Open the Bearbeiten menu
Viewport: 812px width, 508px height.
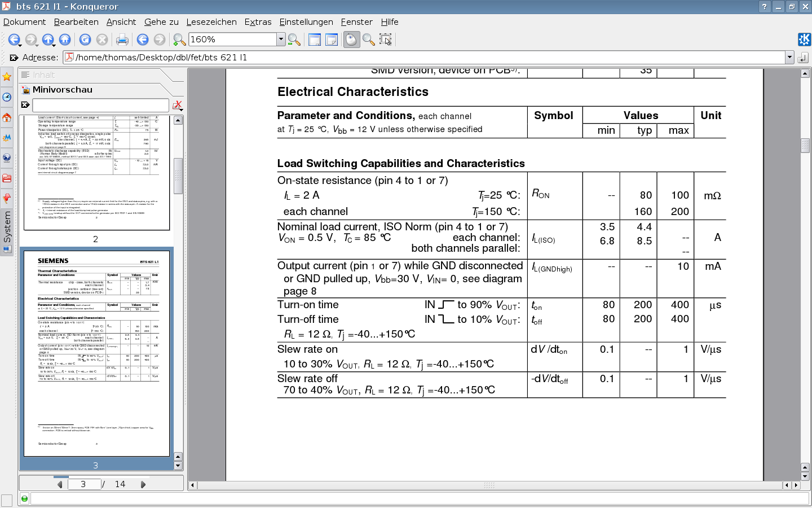(76, 21)
